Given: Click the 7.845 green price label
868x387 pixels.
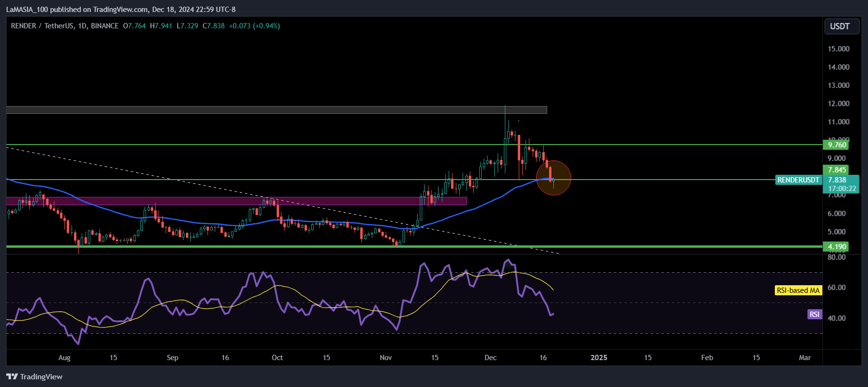Looking at the screenshot, I should [836, 169].
